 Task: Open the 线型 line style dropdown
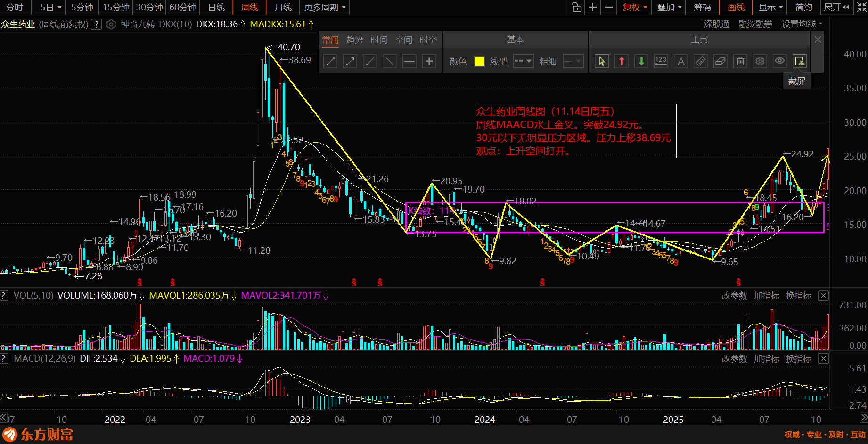tap(523, 61)
